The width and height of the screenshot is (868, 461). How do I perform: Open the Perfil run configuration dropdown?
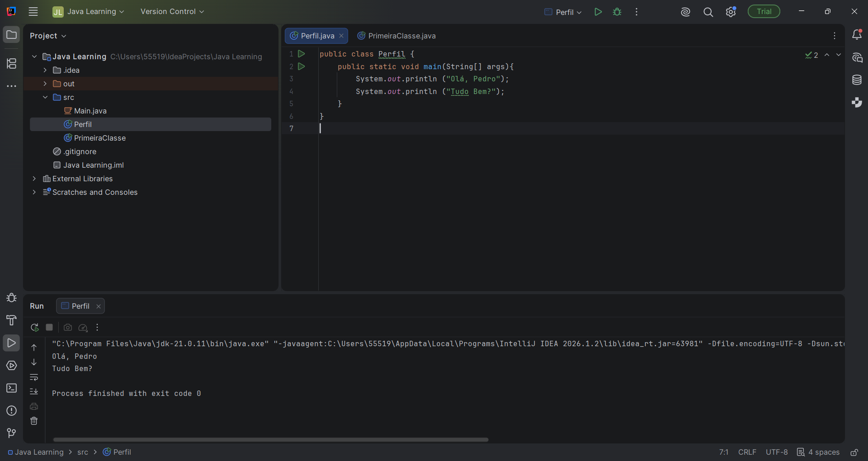[x=563, y=12]
